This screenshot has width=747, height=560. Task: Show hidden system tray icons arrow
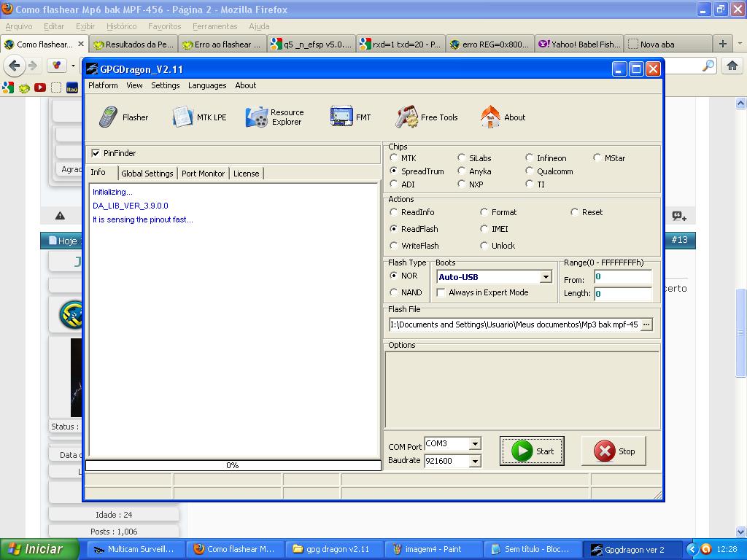(x=692, y=550)
